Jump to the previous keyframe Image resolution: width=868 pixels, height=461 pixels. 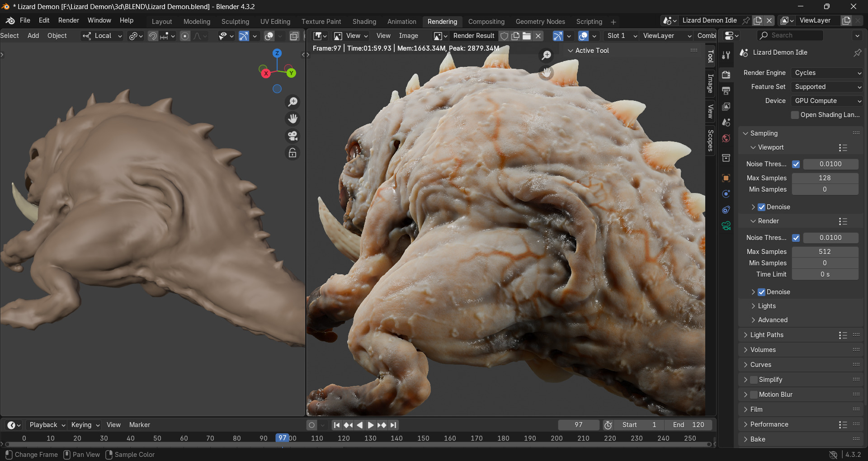tap(348, 425)
